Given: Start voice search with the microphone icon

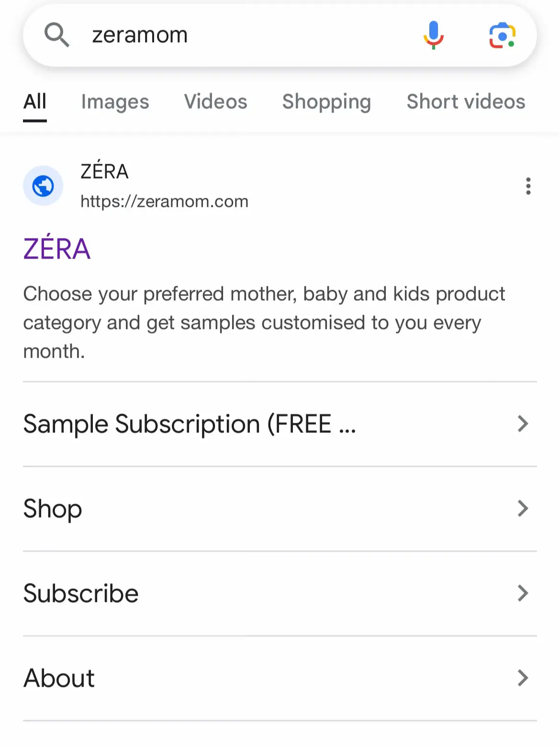Looking at the screenshot, I should pos(434,35).
